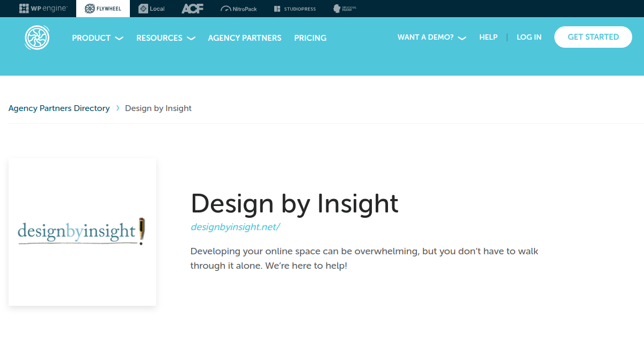Click the Design by Insight logo thumbnail

point(82,232)
